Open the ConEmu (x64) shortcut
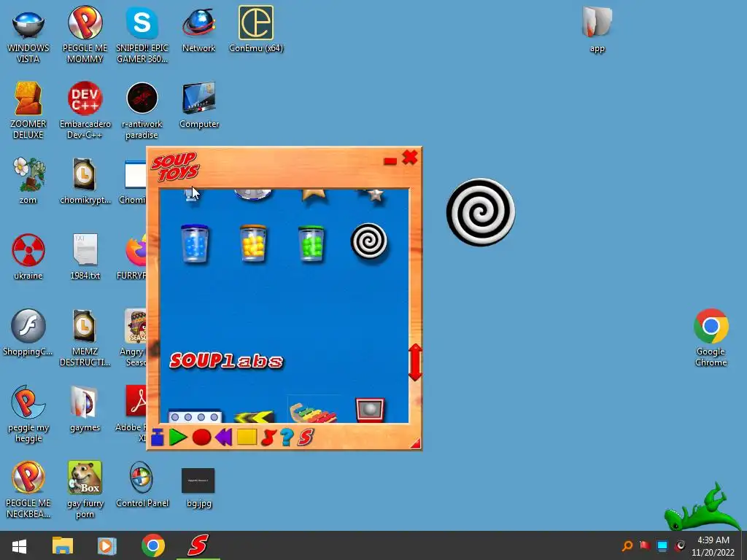This screenshot has width=747, height=560. tap(256, 29)
